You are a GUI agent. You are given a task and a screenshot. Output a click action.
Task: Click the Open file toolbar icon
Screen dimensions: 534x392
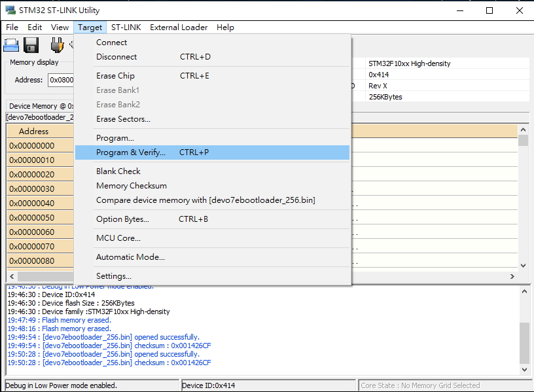pos(11,45)
